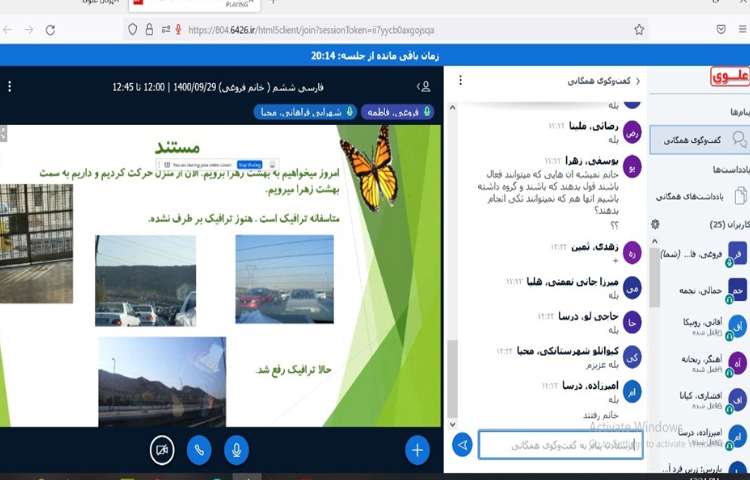Click the browser back arrow

tap(7, 30)
